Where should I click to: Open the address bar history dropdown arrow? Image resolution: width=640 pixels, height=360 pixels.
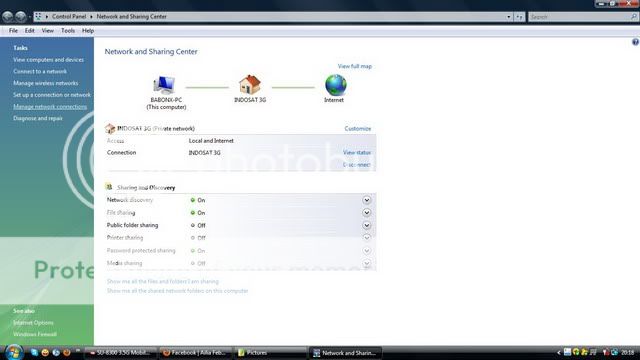(509, 17)
